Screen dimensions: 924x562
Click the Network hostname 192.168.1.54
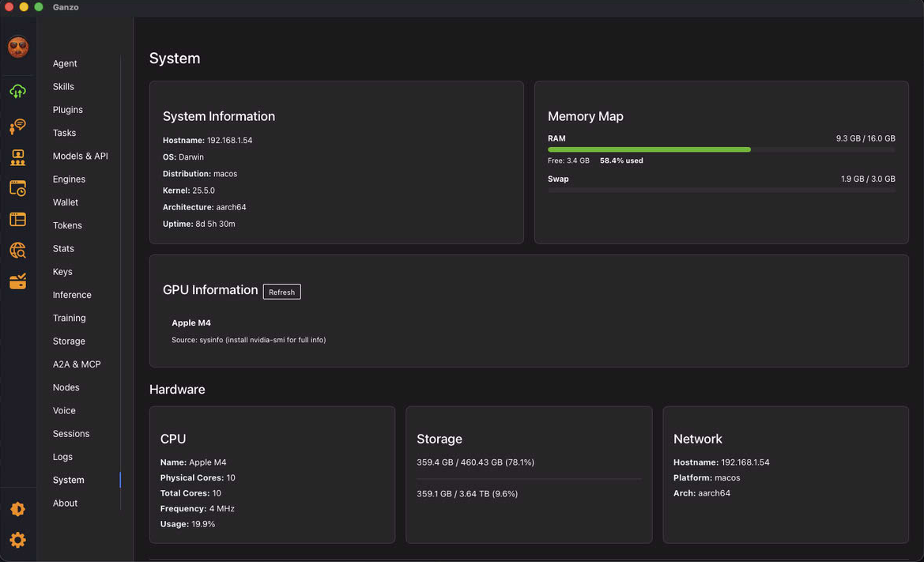tap(745, 462)
